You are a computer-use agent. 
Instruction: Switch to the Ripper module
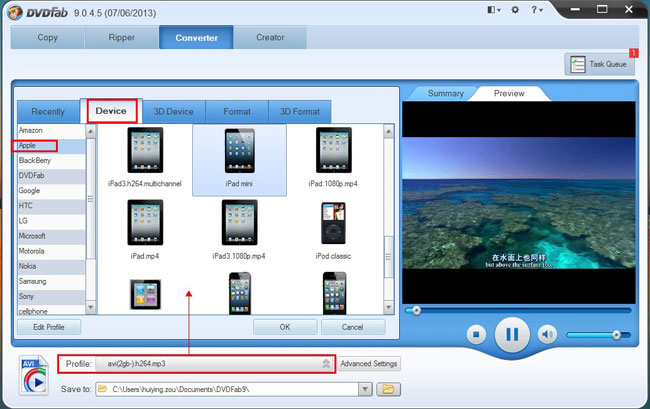coord(121,37)
